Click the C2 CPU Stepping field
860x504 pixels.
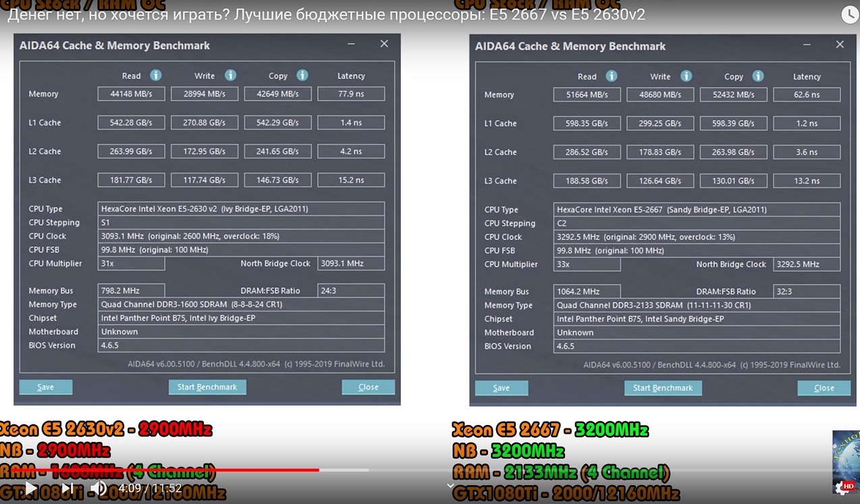click(697, 223)
